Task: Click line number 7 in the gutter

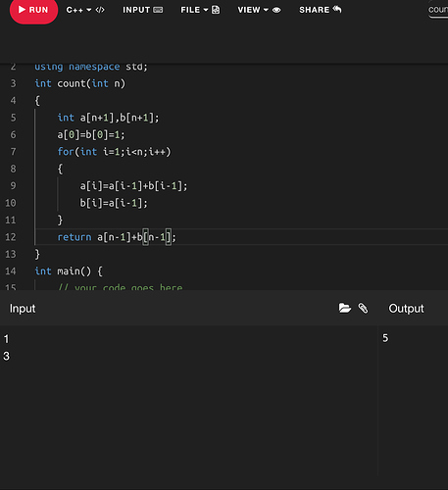Action: 13,152
